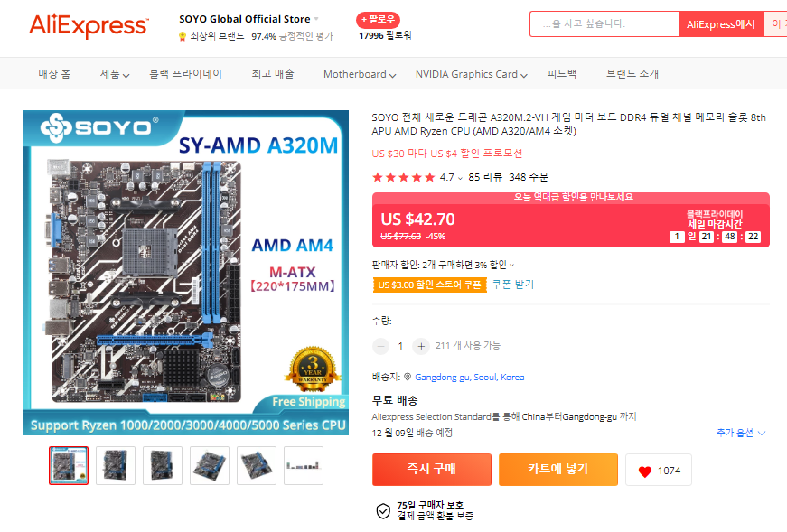Go to the 피드백 tab
This screenshot has width=787, height=532.
[562, 74]
